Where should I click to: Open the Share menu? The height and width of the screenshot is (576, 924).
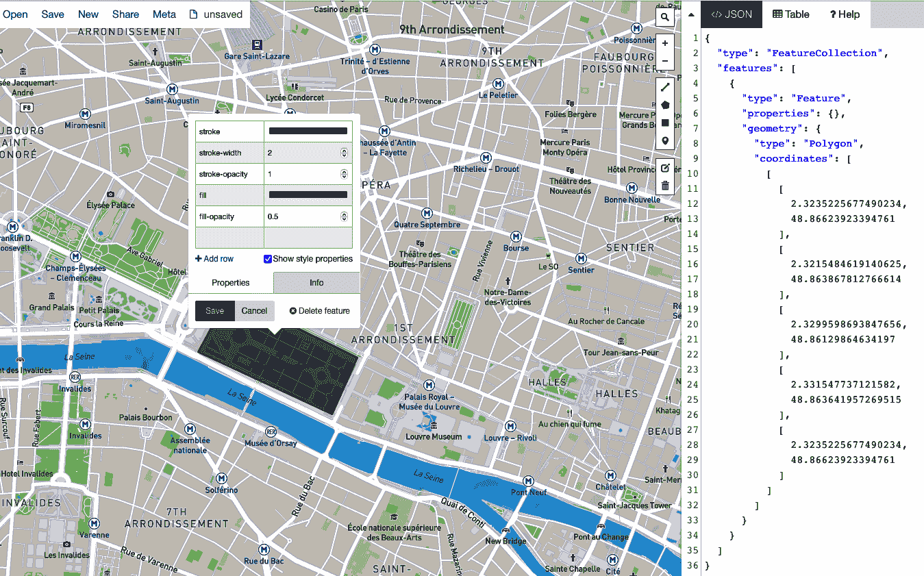125,14
